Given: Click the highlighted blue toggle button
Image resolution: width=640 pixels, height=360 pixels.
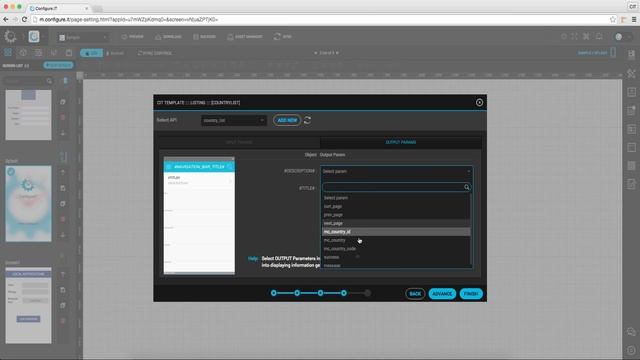Looking at the screenshot, I should [91, 53].
